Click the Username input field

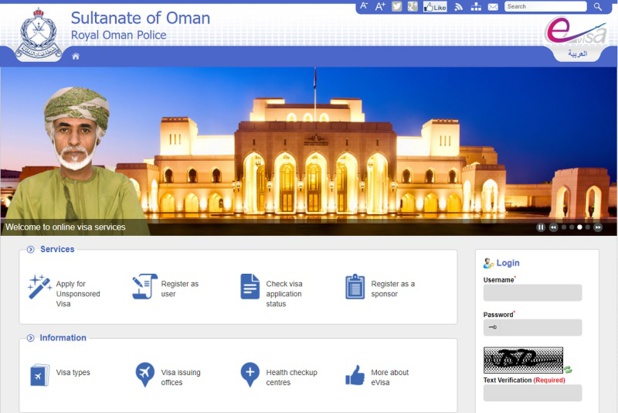coord(532,293)
